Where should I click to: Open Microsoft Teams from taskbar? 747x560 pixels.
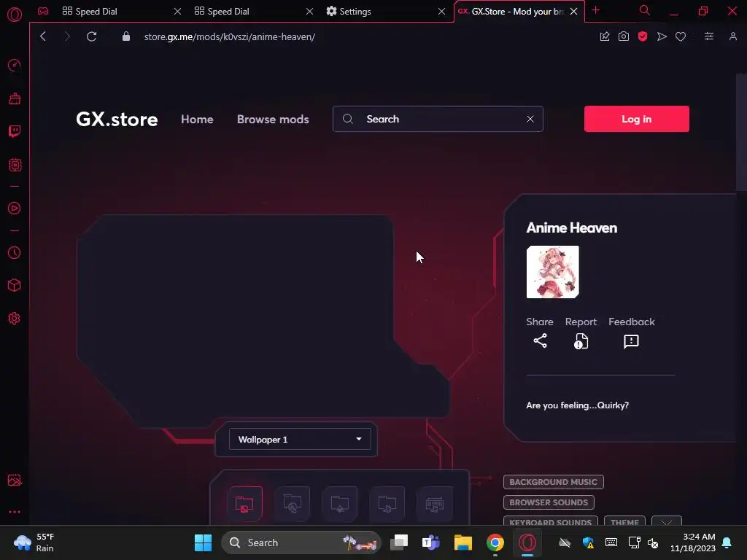[x=430, y=542]
